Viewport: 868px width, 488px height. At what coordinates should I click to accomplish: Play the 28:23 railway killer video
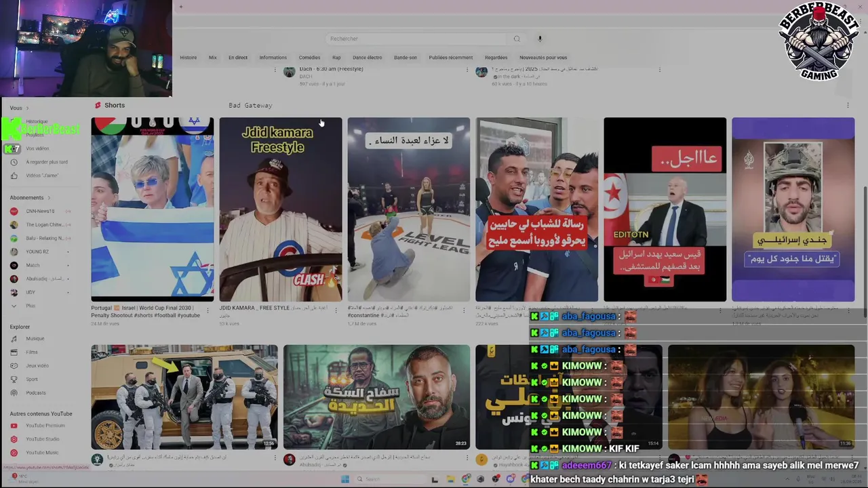coord(376,397)
